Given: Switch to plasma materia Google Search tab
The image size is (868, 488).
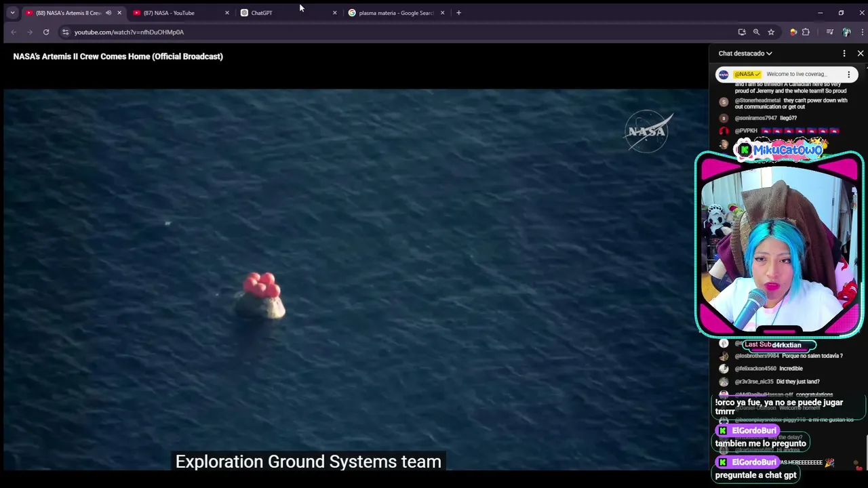Looking at the screenshot, I should (x=396, y=13).
